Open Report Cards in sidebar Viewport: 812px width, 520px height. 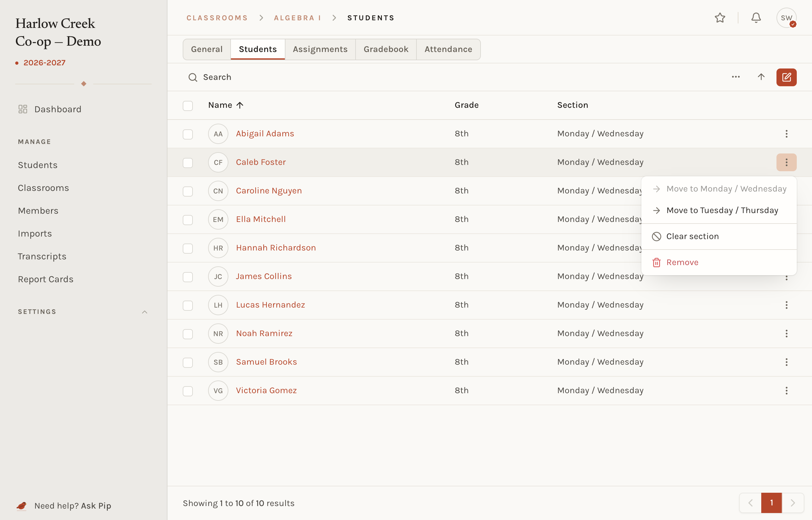pos(46,279)
